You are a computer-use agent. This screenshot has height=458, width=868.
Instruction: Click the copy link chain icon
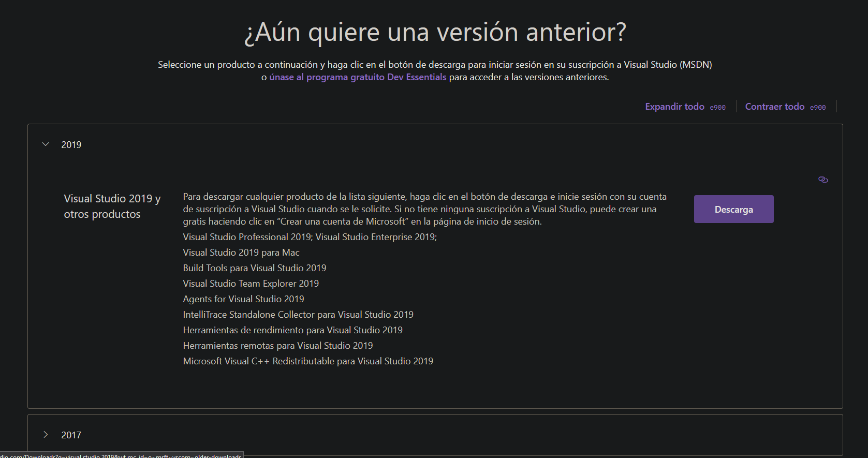coord(823,180)
